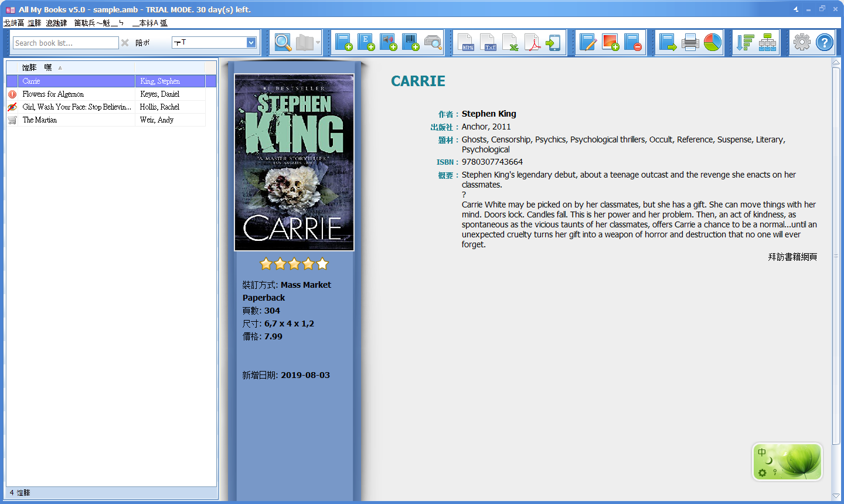Open the last menu in menu bar
Viewport: 844px width, 504px height.
coord(150,23)
